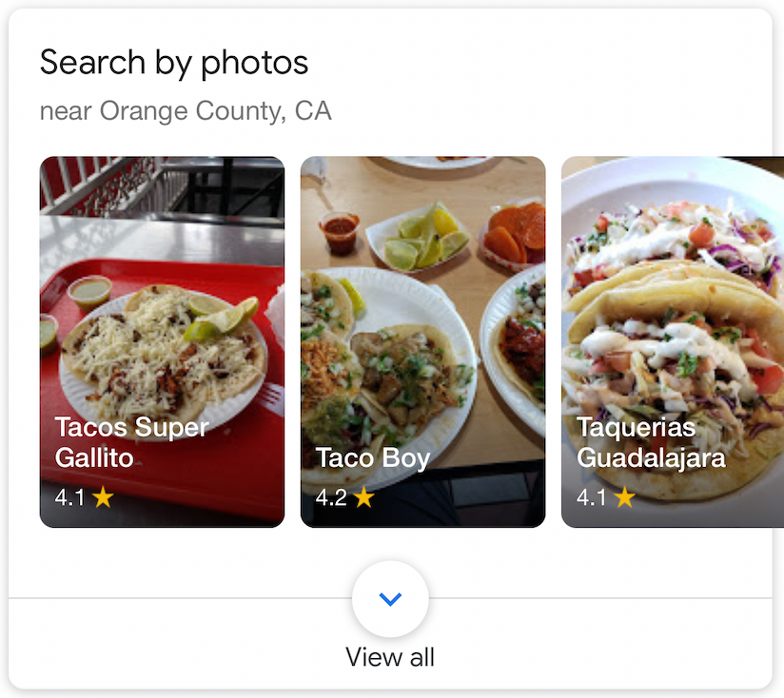Click the 4.1 rating on Taquerias Guadalajara

pos(592,497)
